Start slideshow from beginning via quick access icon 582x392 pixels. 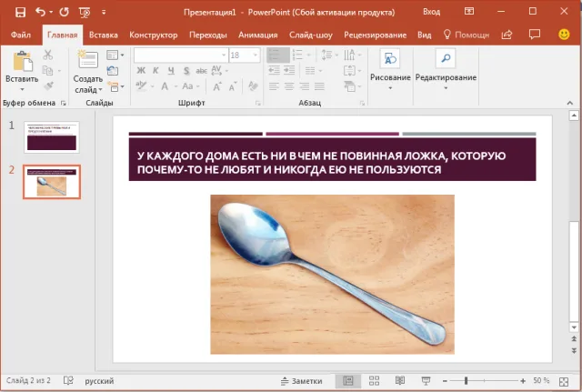[85, 13]
